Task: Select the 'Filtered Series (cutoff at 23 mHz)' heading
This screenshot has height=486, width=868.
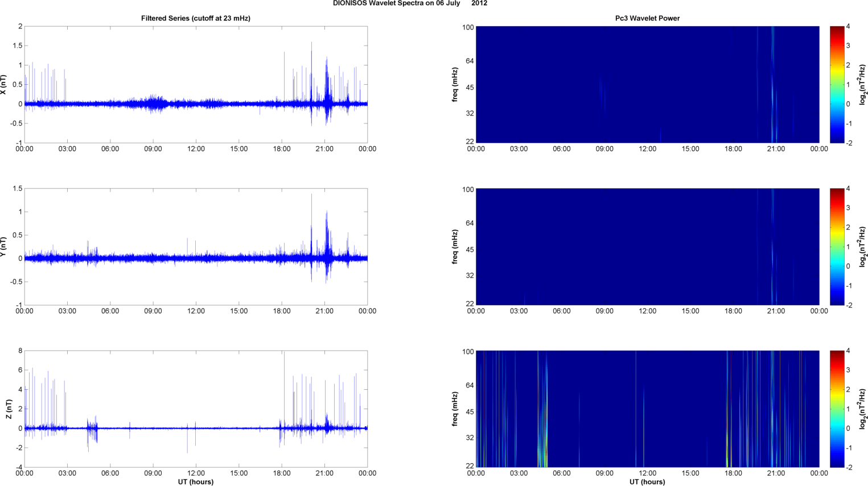Action: [196, 18]
